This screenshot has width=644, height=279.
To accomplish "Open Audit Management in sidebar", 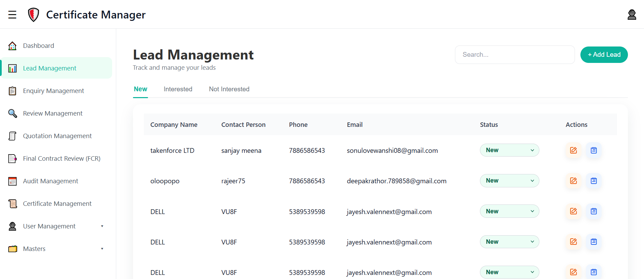I will 50,181.
